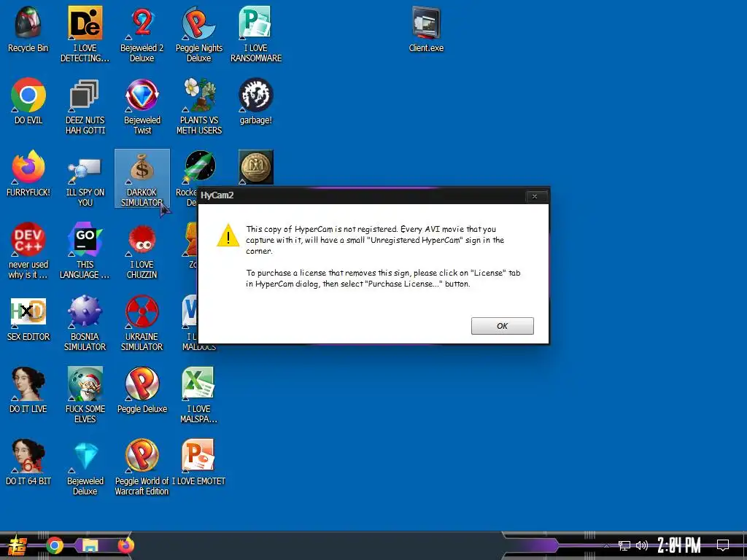Select Peggle Nights Deluxe shortcut
The width and height of the screenshot is (747, 560).
[x=198, y=34]
